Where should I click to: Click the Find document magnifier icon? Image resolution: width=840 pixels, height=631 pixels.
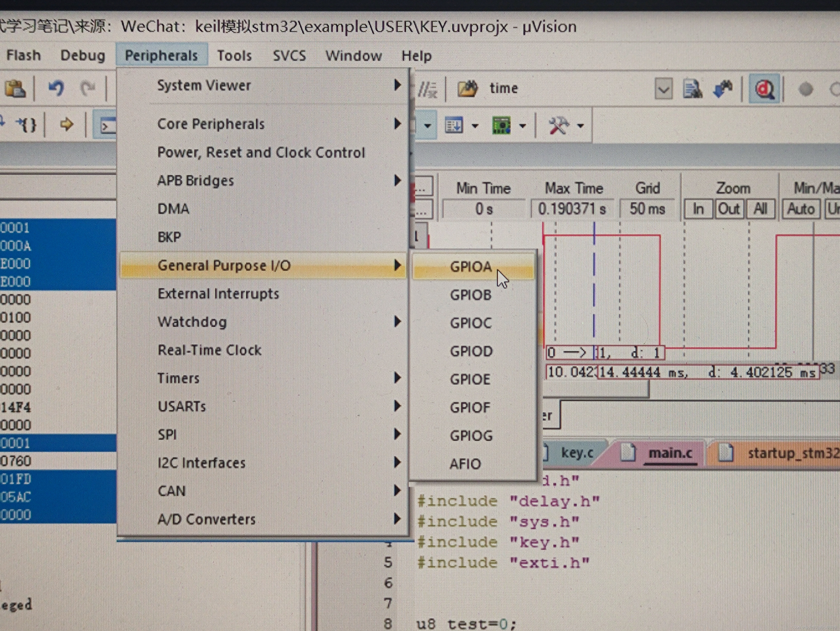692,89
